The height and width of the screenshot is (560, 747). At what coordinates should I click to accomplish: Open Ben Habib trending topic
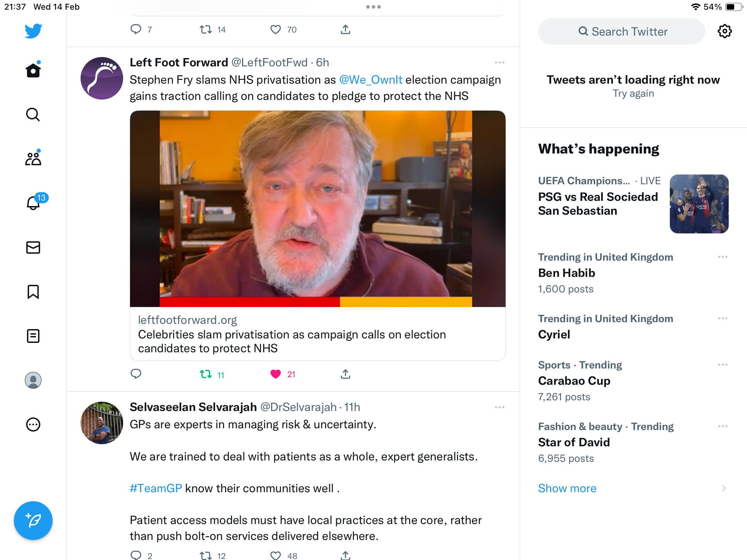click(x=566, y=273)
